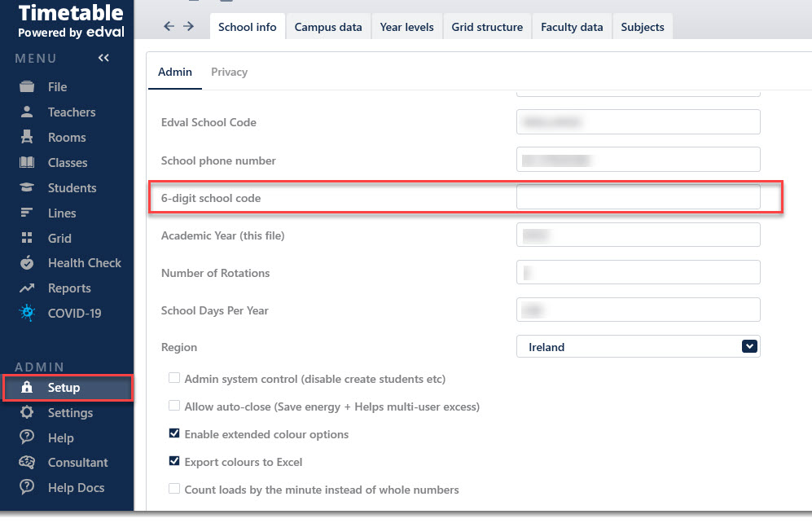Open the Privacy sub-tab
The width and height of the screenshot is (812, 523).
tap(230, 72)
